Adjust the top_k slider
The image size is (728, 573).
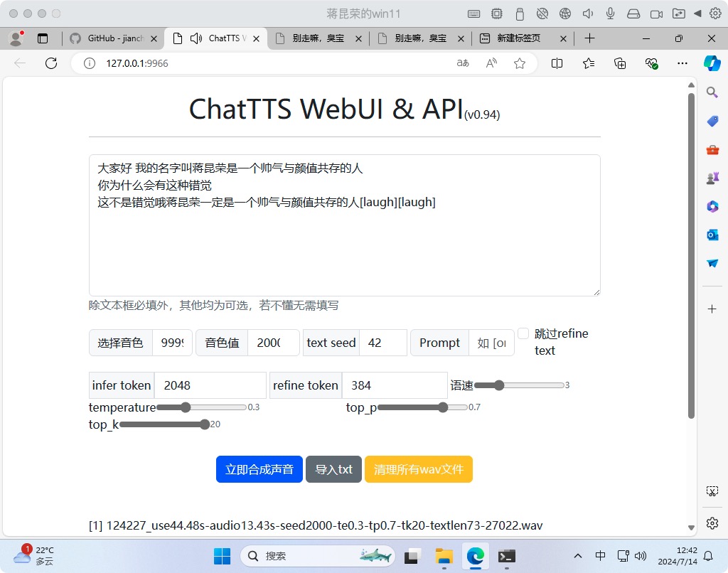click(x=164, y=424)
